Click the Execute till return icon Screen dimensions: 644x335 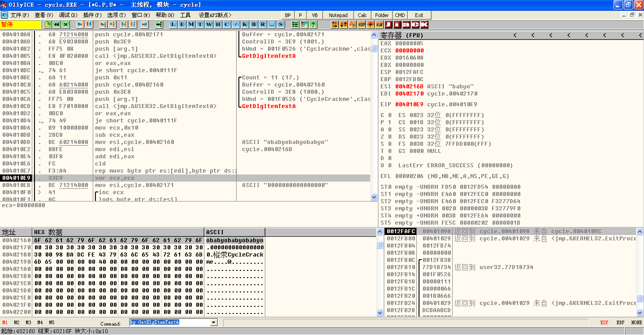(x=144, y=24)
